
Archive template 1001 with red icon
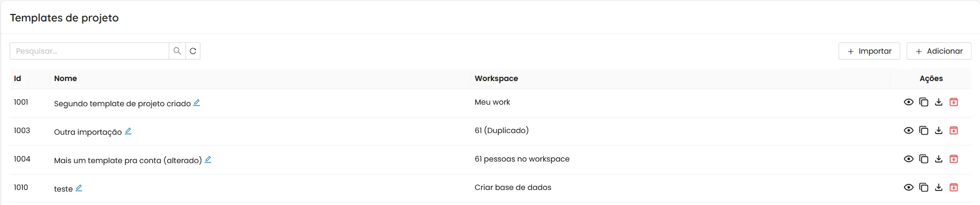click(x=954, y=102)
